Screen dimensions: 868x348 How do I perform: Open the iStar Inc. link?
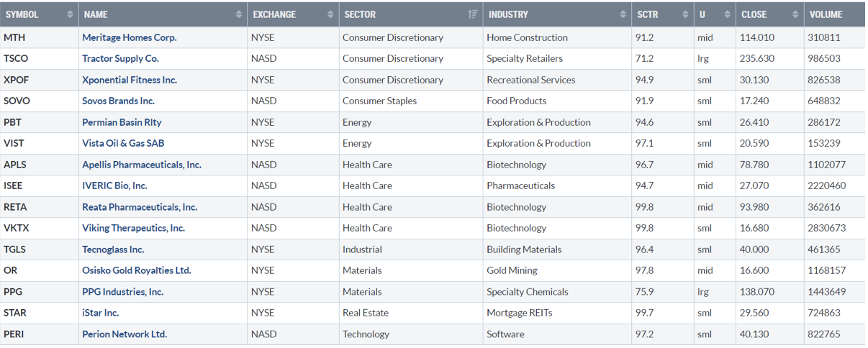pyautogui.click(x=101, y=313)
